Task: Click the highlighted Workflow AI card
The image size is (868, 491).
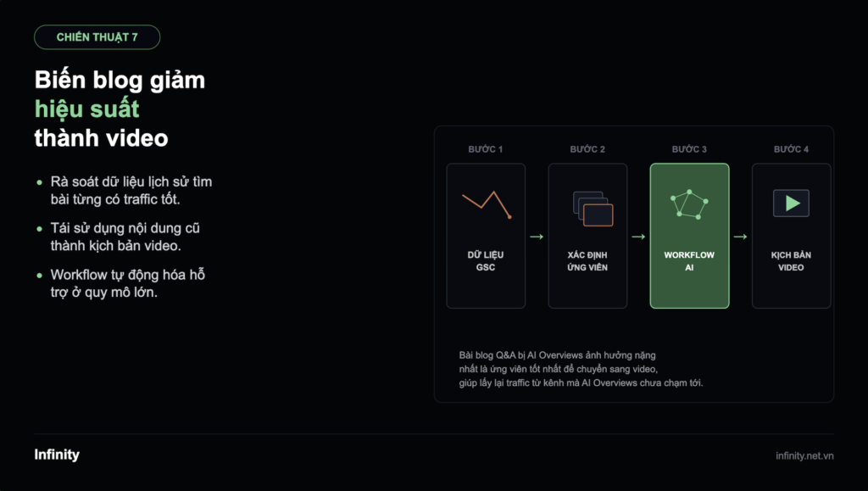Action: click(x=689, y=236)
